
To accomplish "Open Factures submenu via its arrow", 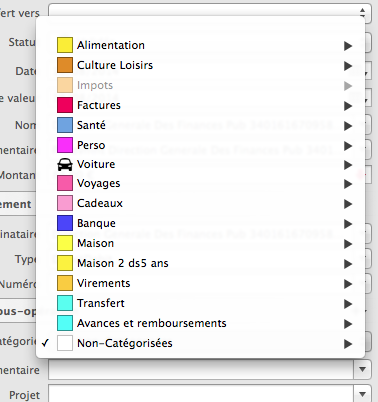I will coord(348,106).
